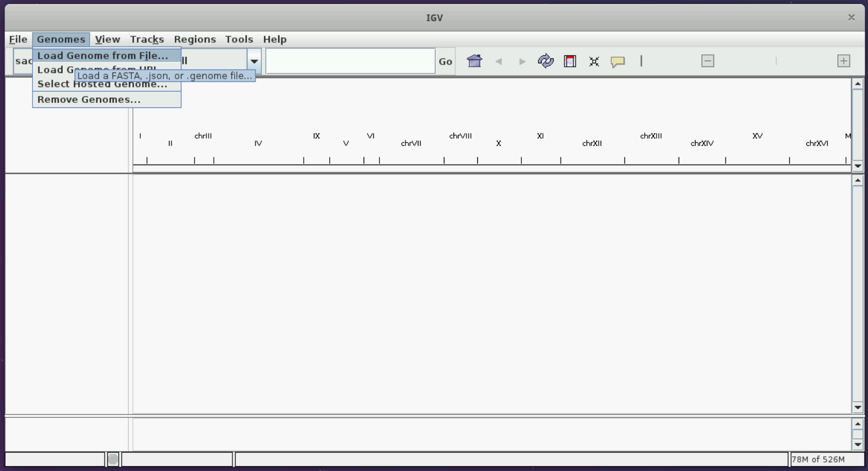This screenshot has width=868, height=471.
Task: Open the genome selection dropdown arrow
Action: coord(254,61)
